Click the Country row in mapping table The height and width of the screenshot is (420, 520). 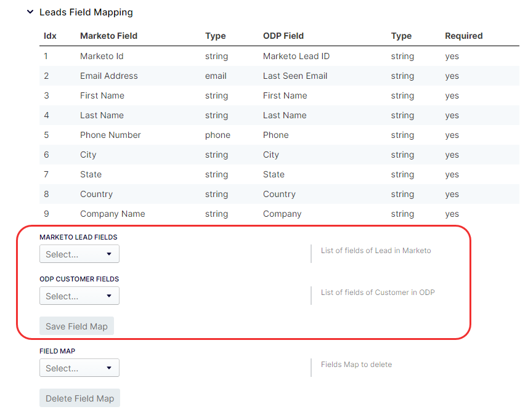point(279,194)
